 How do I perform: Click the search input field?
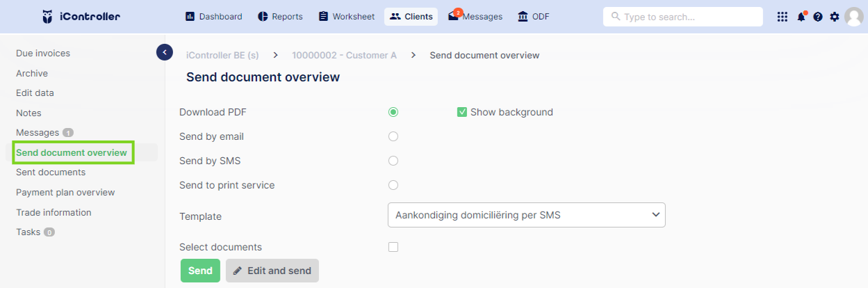(683, 17)
